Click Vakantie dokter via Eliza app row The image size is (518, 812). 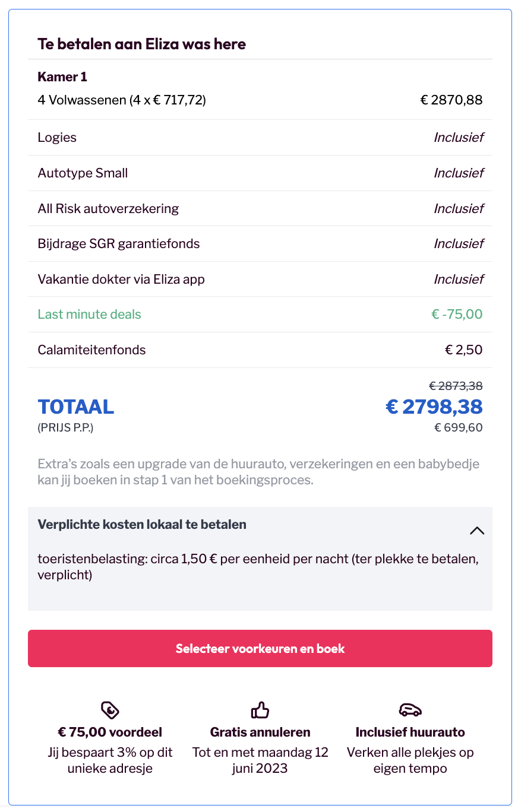pos(260,279)
